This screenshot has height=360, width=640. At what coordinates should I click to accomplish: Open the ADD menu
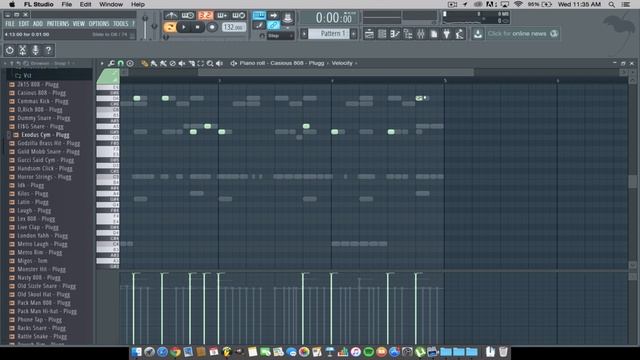point(38,24)
